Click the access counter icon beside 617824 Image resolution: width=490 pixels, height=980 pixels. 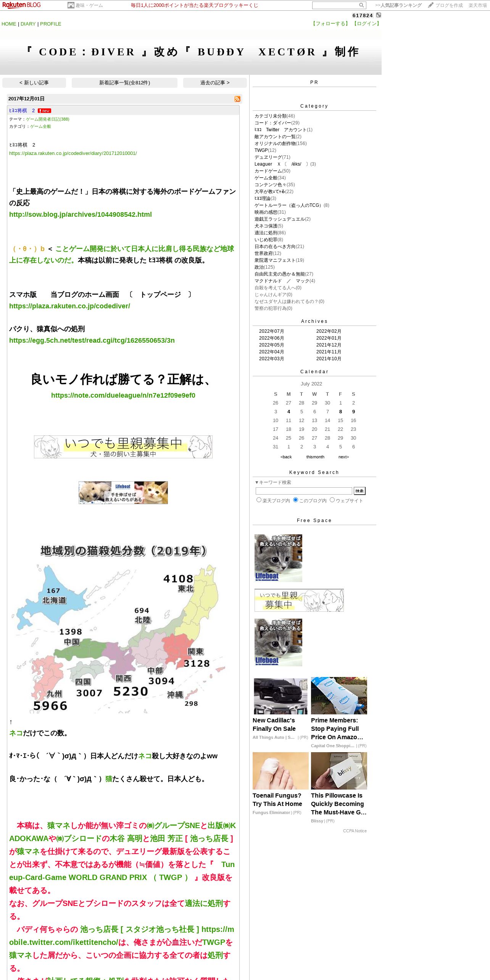[379, 15]
